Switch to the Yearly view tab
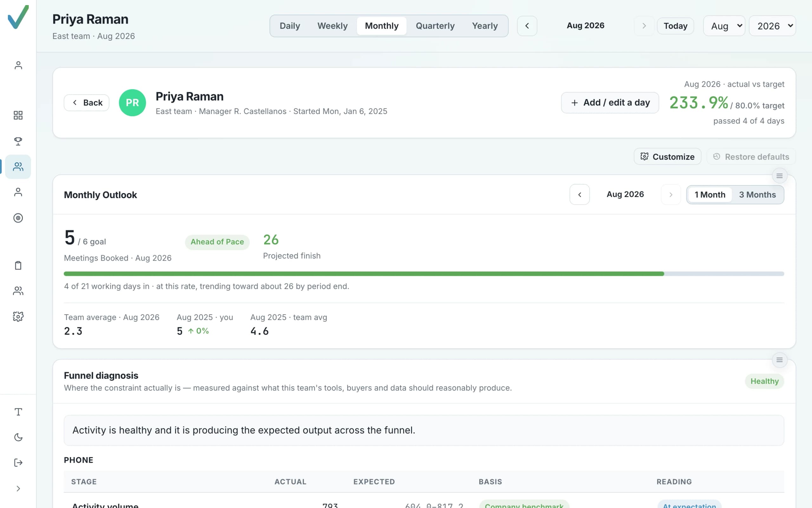The height and width of the screenshot is (508, 812). click(485, 26)
